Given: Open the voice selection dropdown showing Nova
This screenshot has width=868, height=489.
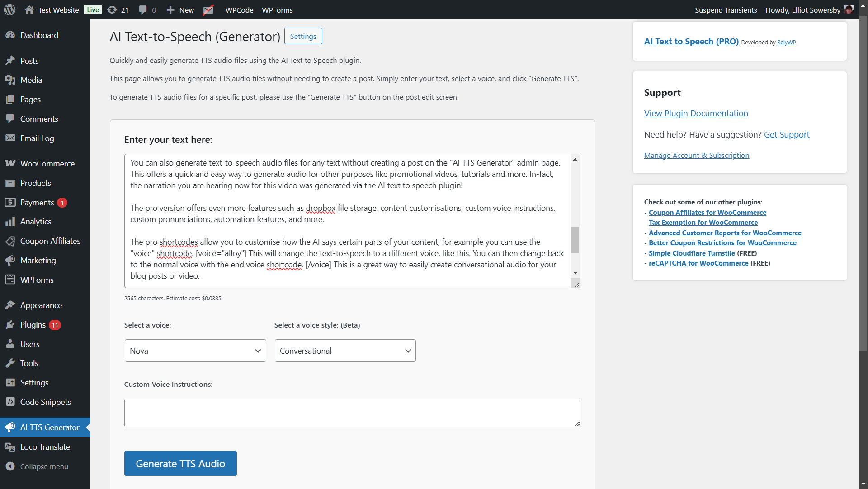Looking at the screenshot, I should pos(195,351).
